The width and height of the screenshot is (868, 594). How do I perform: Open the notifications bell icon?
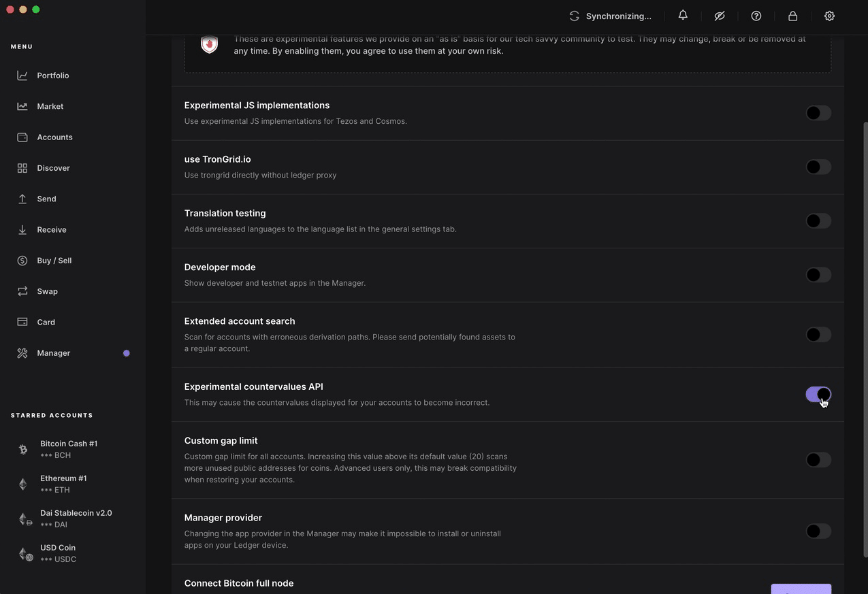683,16
